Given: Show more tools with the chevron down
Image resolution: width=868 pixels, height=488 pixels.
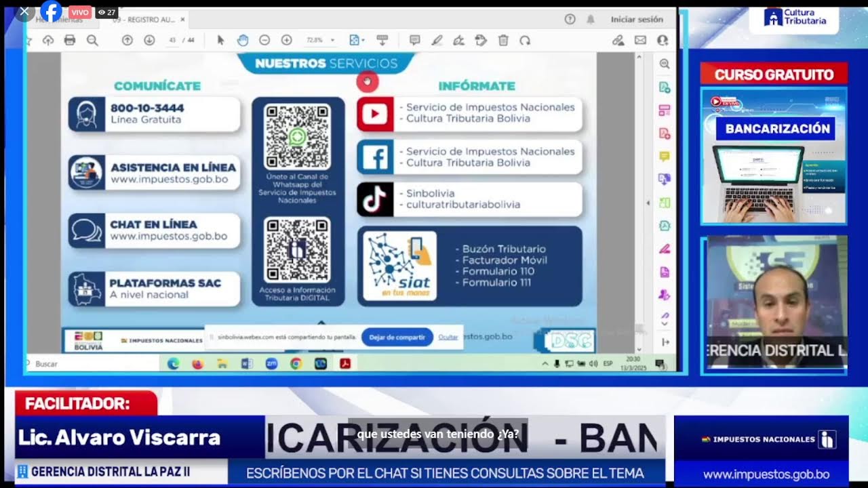Looking at the screenshot, I should point(665,324).
